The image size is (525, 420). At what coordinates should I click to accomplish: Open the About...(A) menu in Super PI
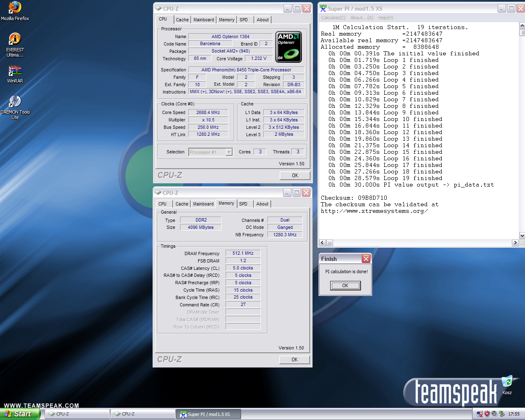click(x=362, y=18)
